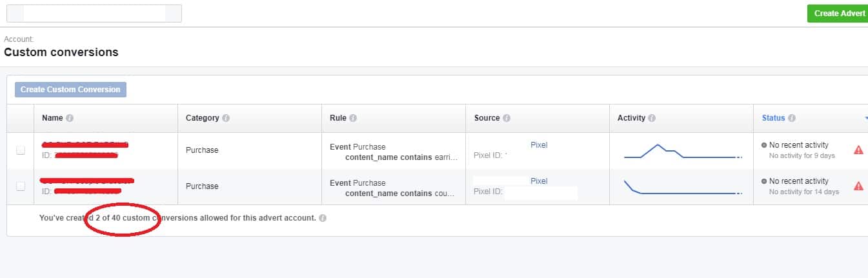Screen dimensions: 868x278
Task: Click the Category column header
Action: (203, 119)
